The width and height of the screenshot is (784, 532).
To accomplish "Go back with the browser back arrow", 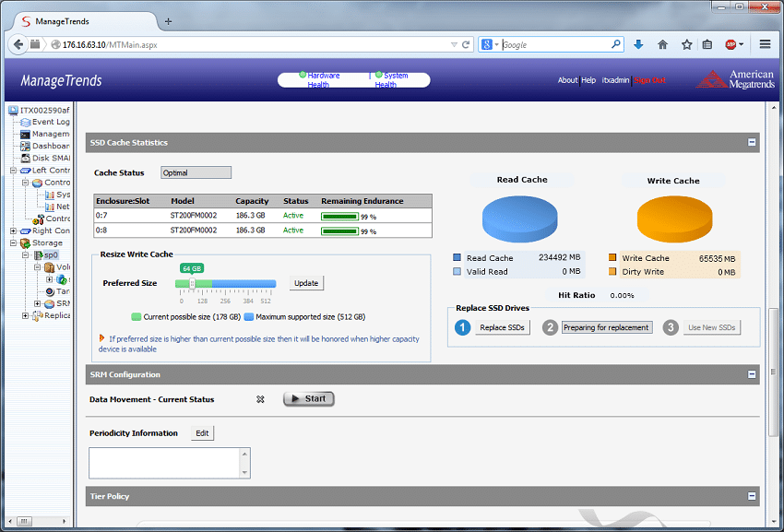I will [18, 44].
